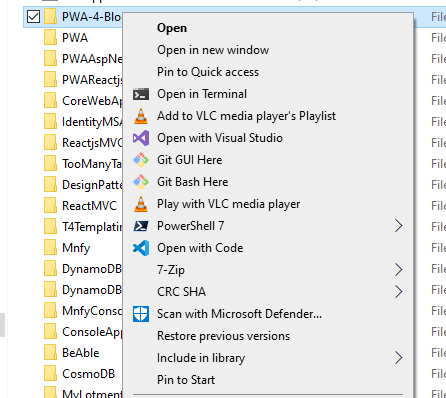The height and width of the screenshot is (398, 446).
Task: Click the folder icon for DesignPatte
Action: [50, 185]
